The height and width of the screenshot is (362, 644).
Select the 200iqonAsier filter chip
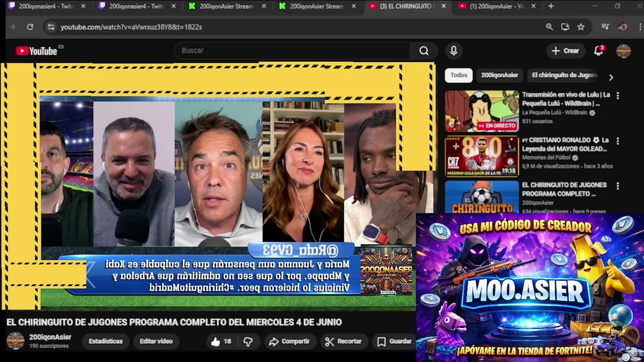(x=500, y=75)
